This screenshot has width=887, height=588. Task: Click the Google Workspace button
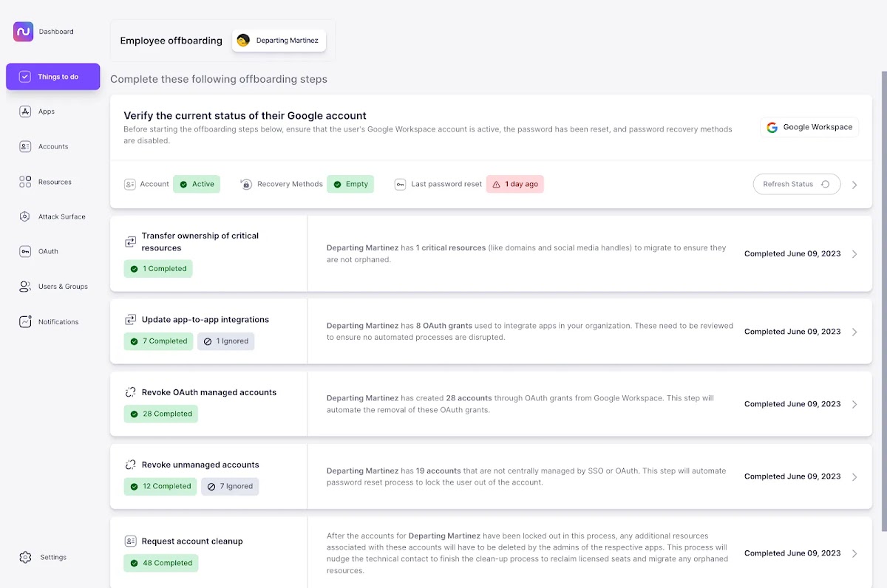point(809,127)
